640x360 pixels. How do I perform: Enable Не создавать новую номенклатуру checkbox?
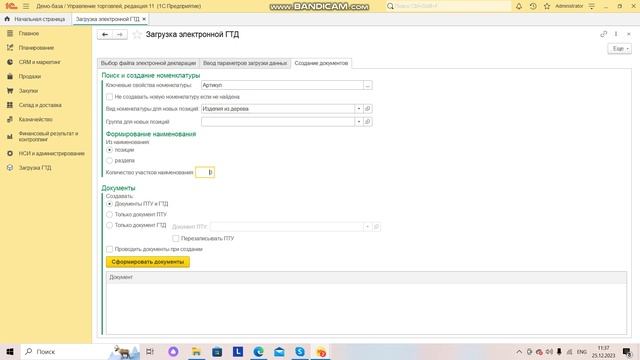pos(109,97)
